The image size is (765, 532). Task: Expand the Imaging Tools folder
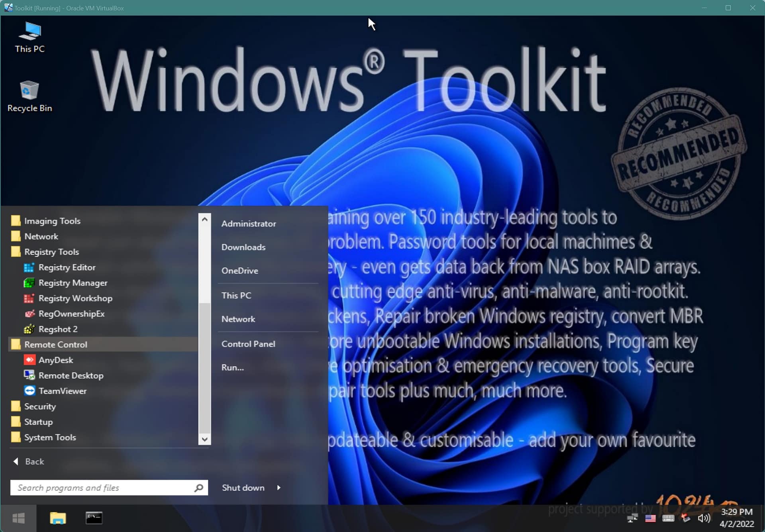click(52, 220)
